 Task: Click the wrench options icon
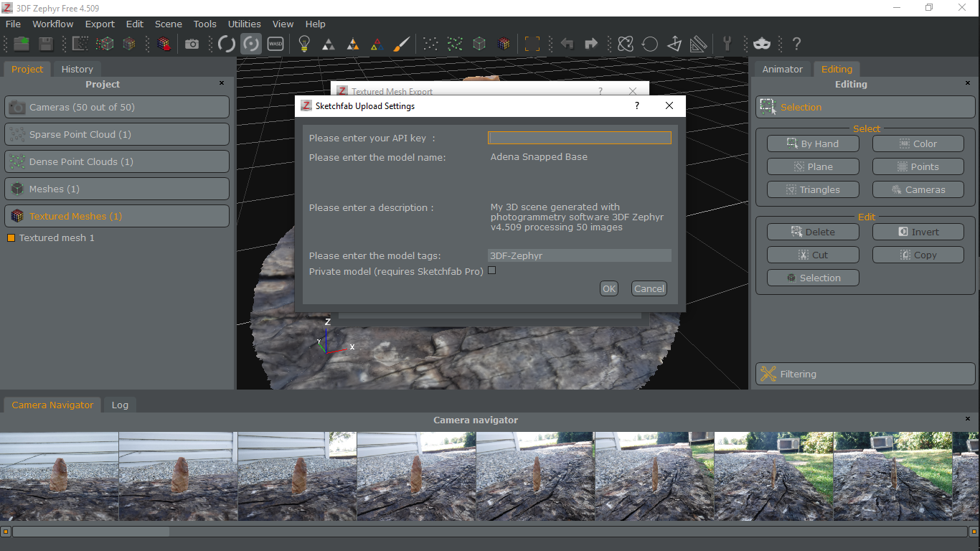pyautogui.click(x=727, y=44)
